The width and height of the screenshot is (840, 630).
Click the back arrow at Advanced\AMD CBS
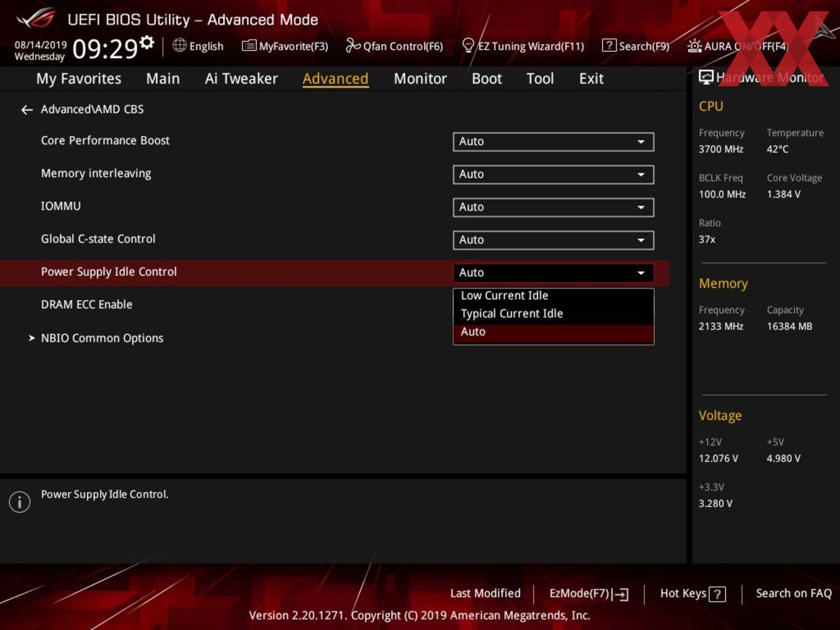point(27,110)
